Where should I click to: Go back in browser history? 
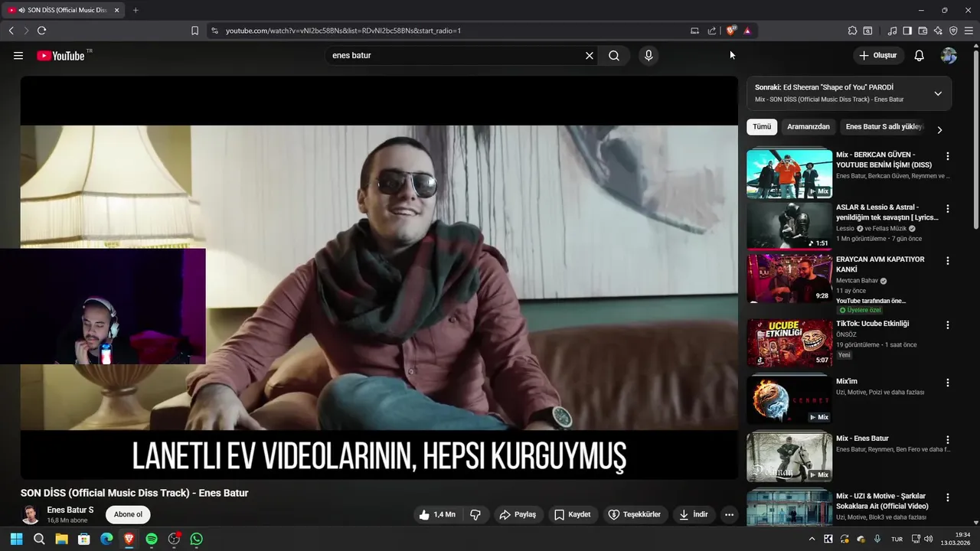[x=11, y=31]
